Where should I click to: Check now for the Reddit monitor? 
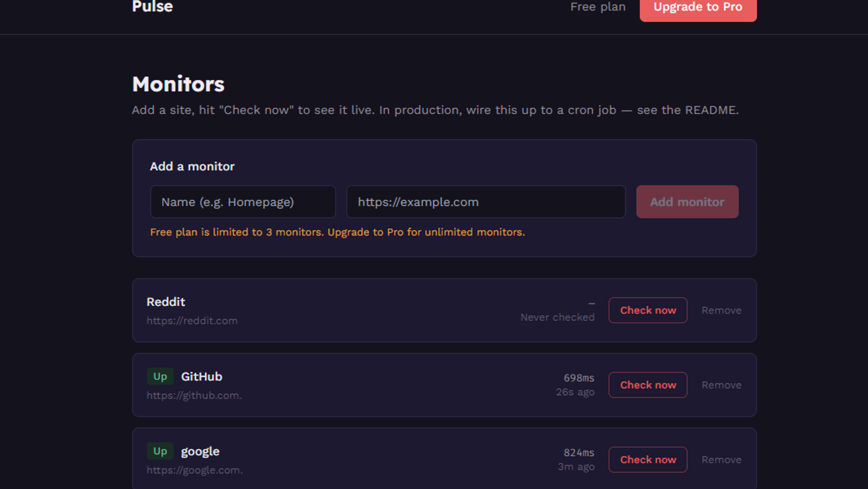(x=648, y=310)
